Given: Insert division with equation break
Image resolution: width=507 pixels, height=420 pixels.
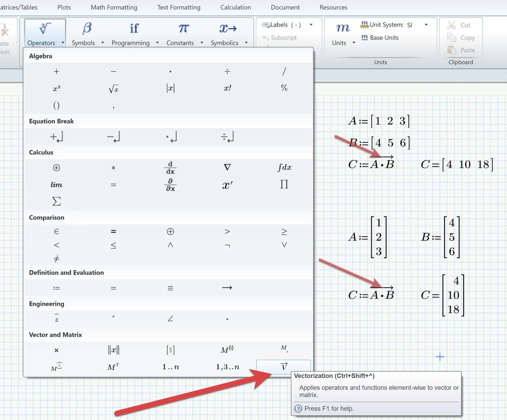Looking at the screenshot, I should (x=227, y=137).
